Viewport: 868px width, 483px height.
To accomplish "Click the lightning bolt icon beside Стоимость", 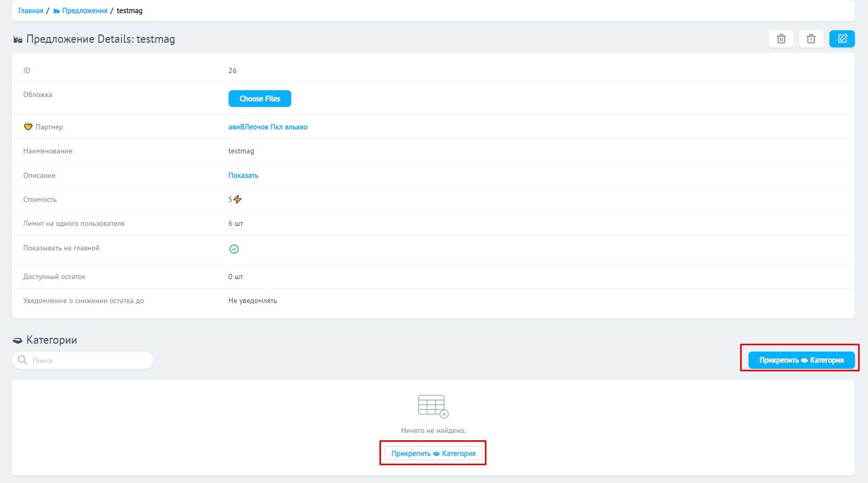I will coord(238,199).
